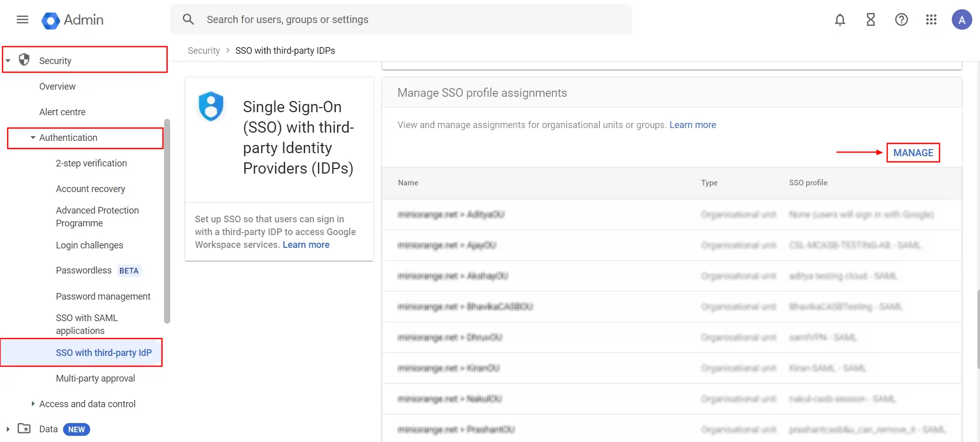Open Multi-party approval
The image size is (980, 442).
tap(95, 378)
